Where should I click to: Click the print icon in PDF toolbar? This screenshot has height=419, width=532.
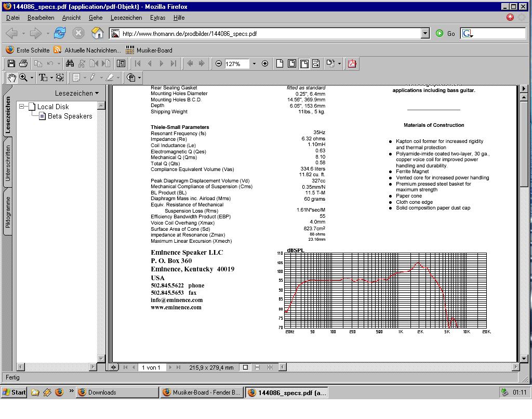point(23,63)
